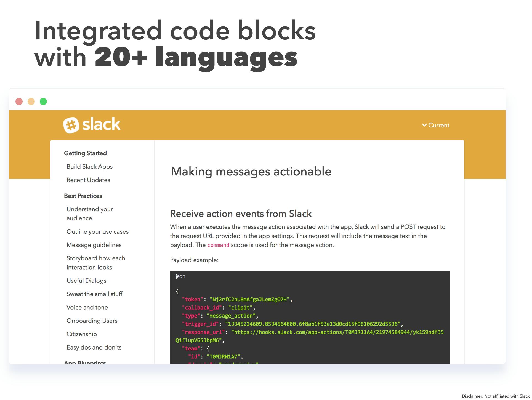Click the Making messages actionable title

251,172
